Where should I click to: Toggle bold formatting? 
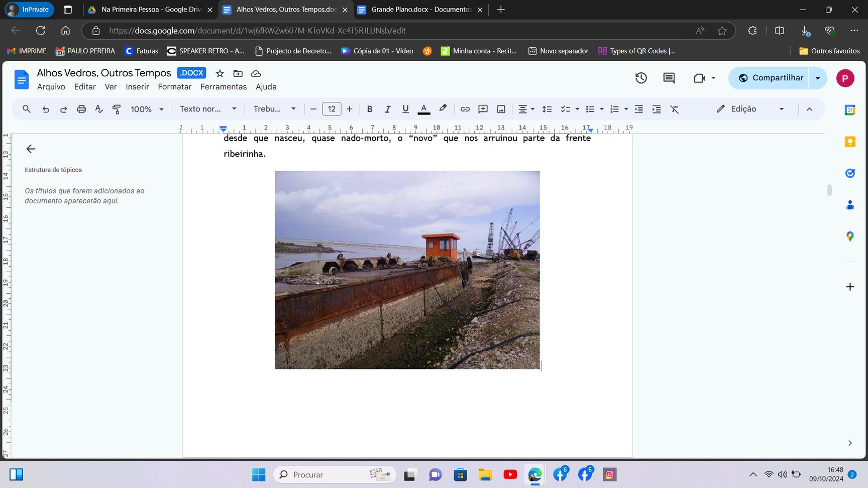click(x=370, y=109)
